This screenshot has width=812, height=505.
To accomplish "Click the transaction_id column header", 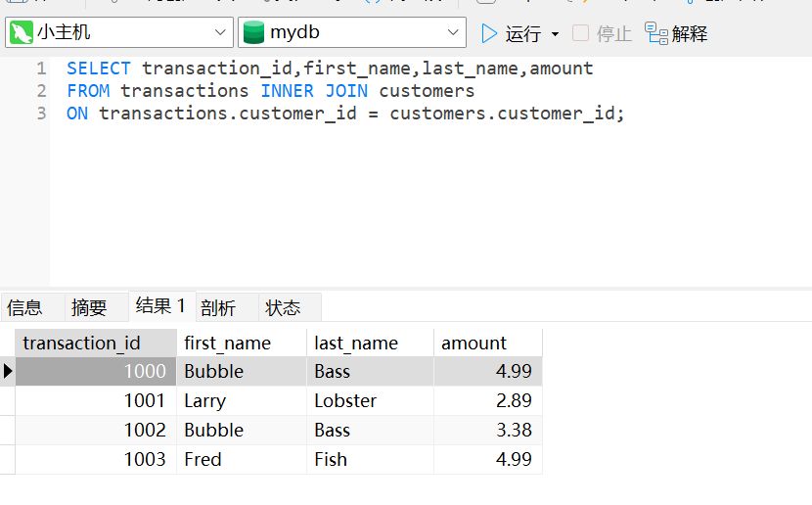I will click(x=82, y=343).
